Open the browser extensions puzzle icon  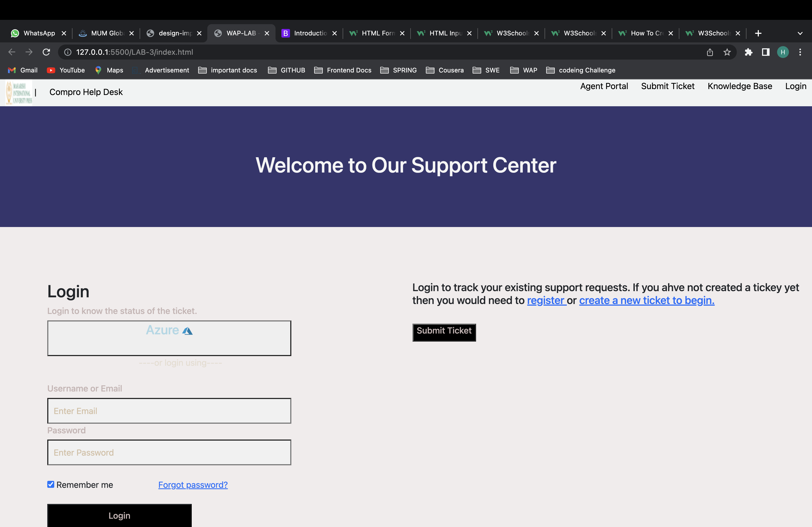[749, 52]
